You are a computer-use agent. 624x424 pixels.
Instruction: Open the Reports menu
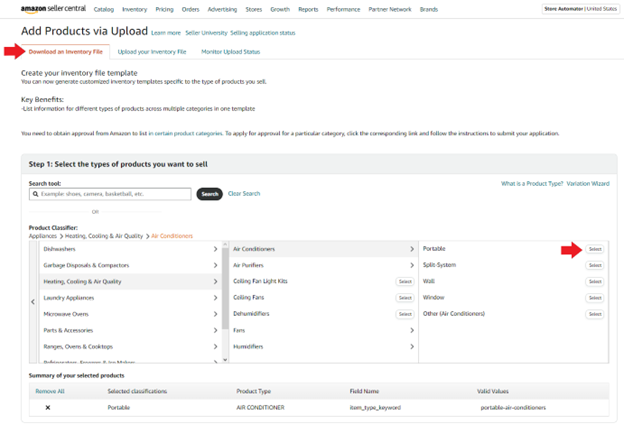pos(308,9)
